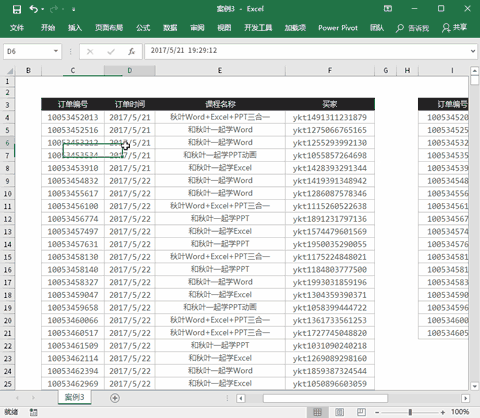This screenshot has width=480, height=418.
Task: Click the Enter checkmark formula bar icon
Action: click(x=111, y=52)
